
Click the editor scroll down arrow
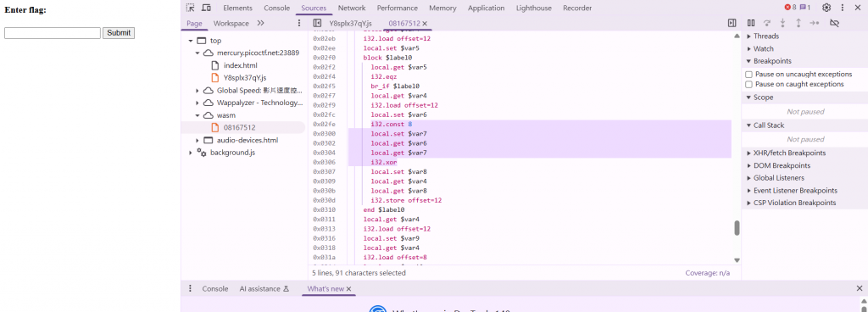pos(737,260)
